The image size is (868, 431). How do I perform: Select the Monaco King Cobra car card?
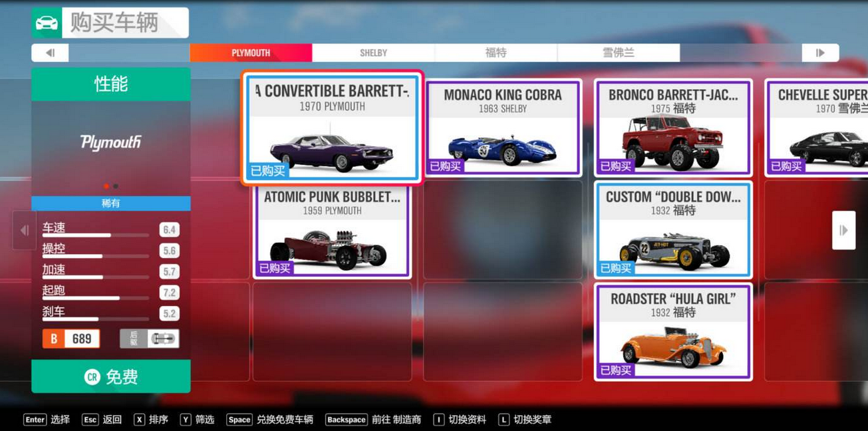coord(503,128)
